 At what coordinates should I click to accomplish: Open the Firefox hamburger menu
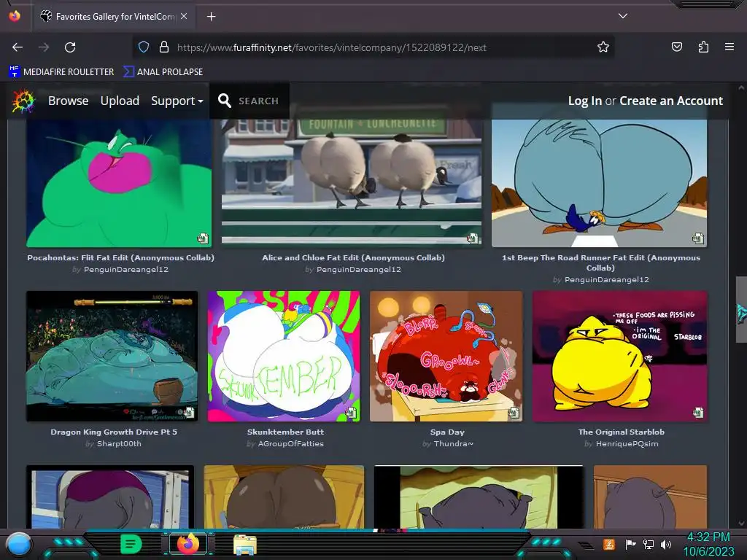[729, 47]
